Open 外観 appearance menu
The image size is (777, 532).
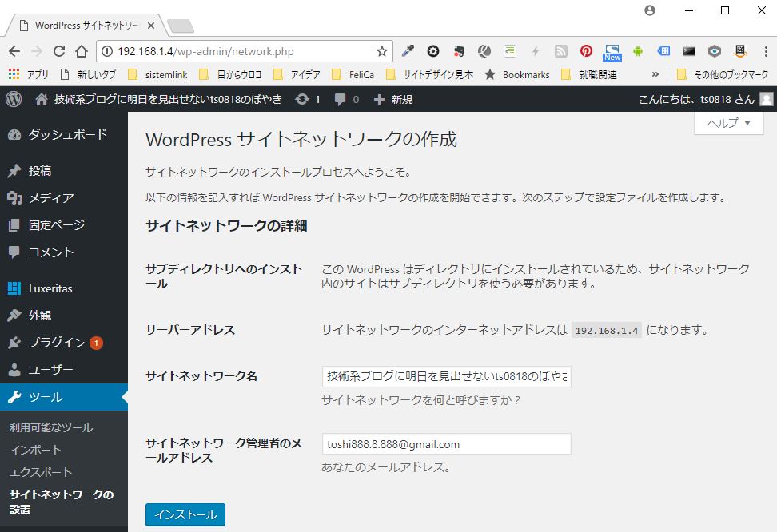(64, 316)
